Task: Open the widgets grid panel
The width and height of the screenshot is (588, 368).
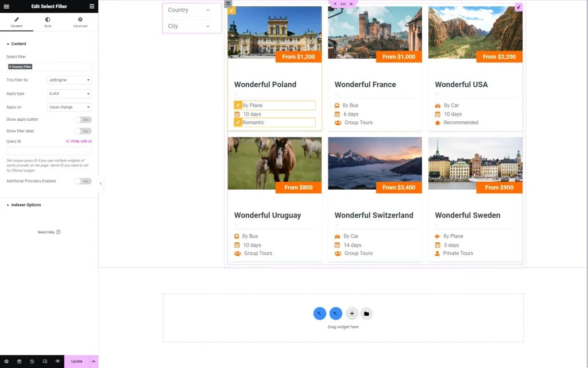Action: 91,6
